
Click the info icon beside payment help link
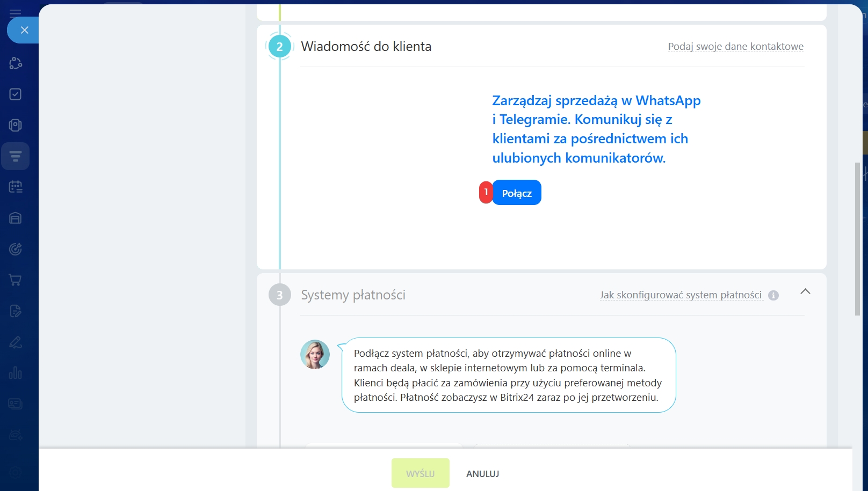tap(773, 296)
